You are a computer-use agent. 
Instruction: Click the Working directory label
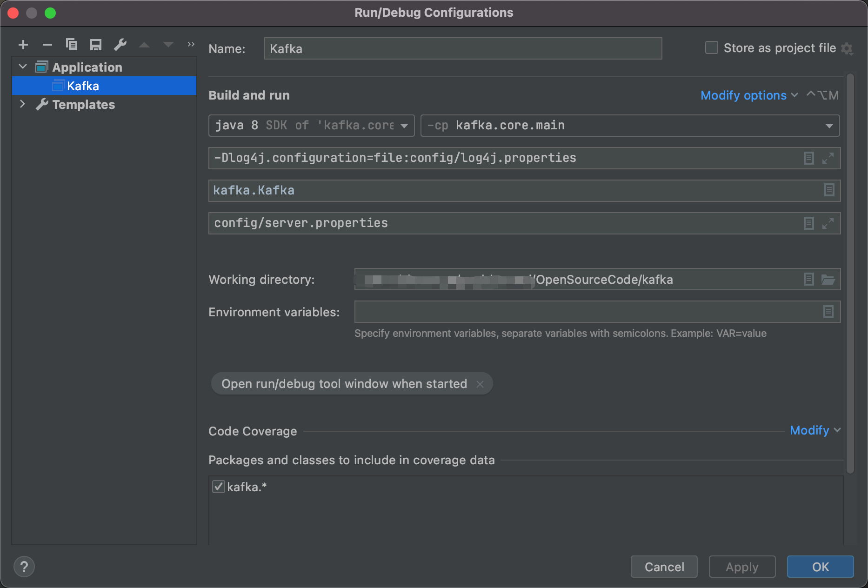tap(261, 280)
